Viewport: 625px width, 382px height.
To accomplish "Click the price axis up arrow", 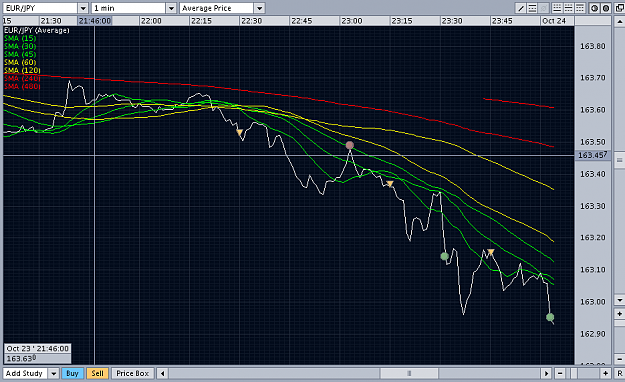I will tap(620, 21).
